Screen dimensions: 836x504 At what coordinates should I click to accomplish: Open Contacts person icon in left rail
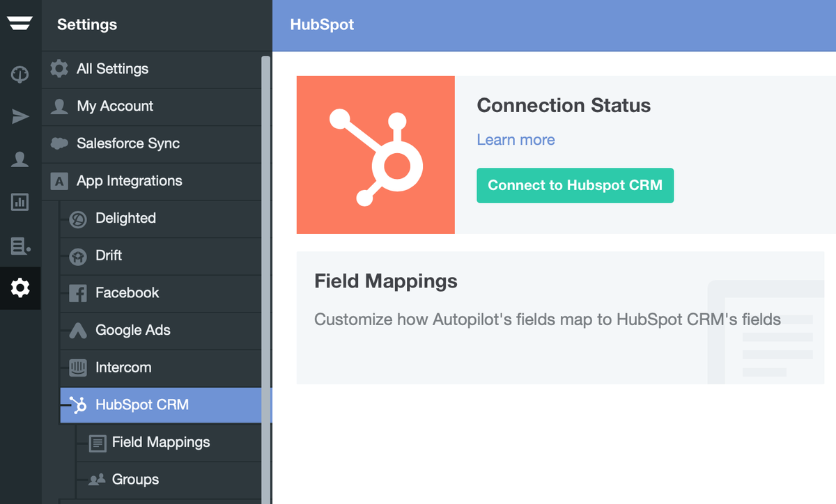tap(20, 160)
